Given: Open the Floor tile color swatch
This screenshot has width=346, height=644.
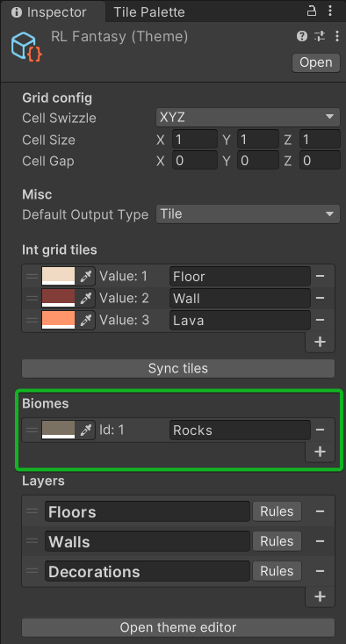Looking at the screenshot, I should pyautogui.click(x=58, y=276).
